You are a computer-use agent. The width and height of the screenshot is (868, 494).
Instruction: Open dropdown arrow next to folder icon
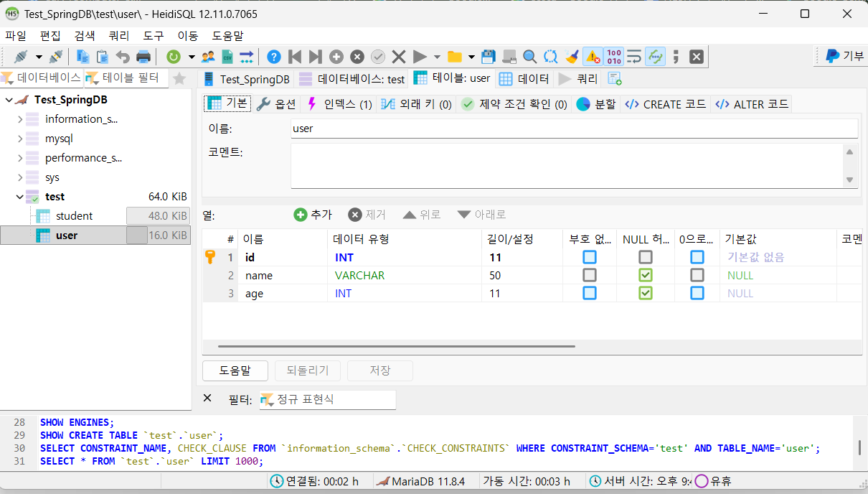[x=471, y=57]
